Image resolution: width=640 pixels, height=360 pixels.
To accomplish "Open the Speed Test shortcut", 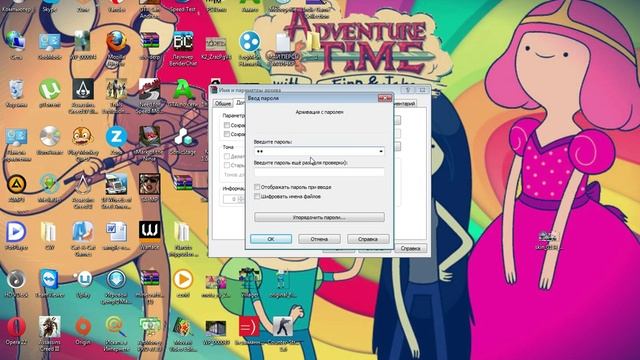I will [183, 6].
